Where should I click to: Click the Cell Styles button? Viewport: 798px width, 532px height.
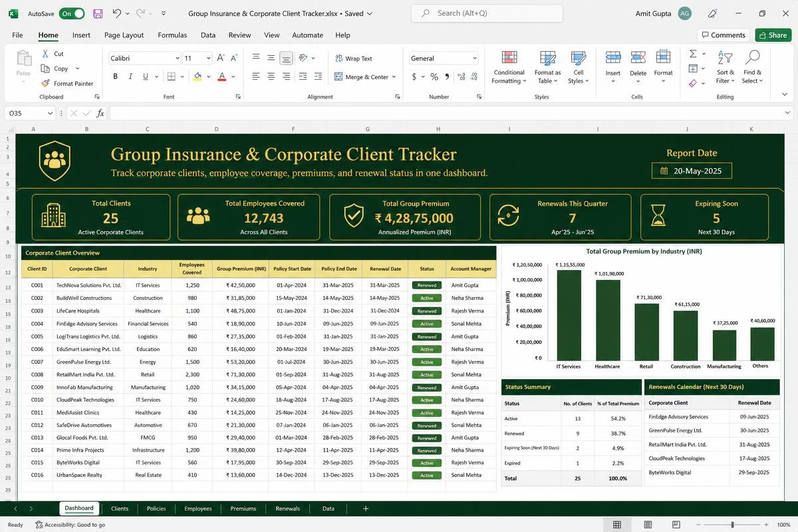click(578, 68)
